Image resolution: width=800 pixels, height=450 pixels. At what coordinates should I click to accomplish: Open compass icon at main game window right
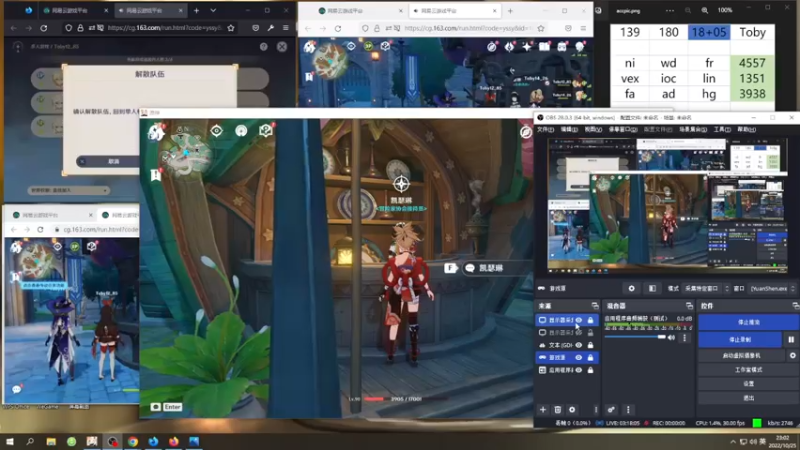pyautogui.click(x=526, y=132)
